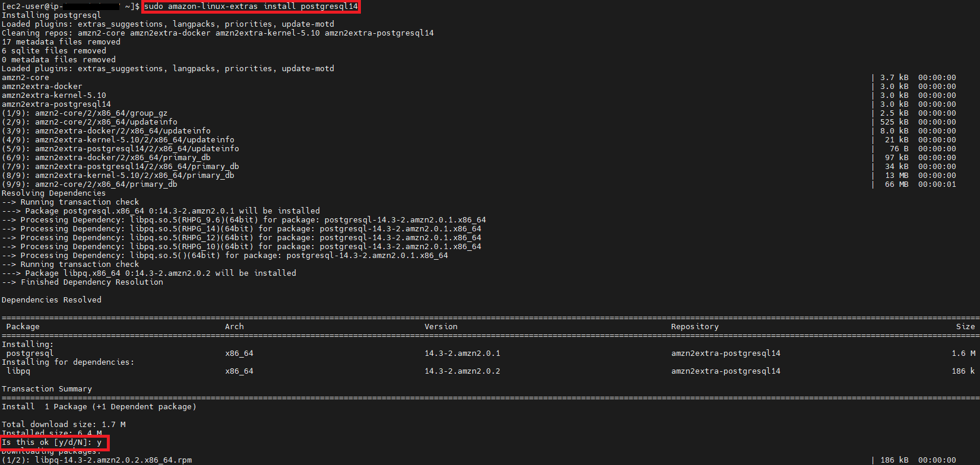
Task: Click the '(4/9): amzn2extra-kernel-5.10' updateinfo line
Action: pyautogui.click(x=118, y=140)
